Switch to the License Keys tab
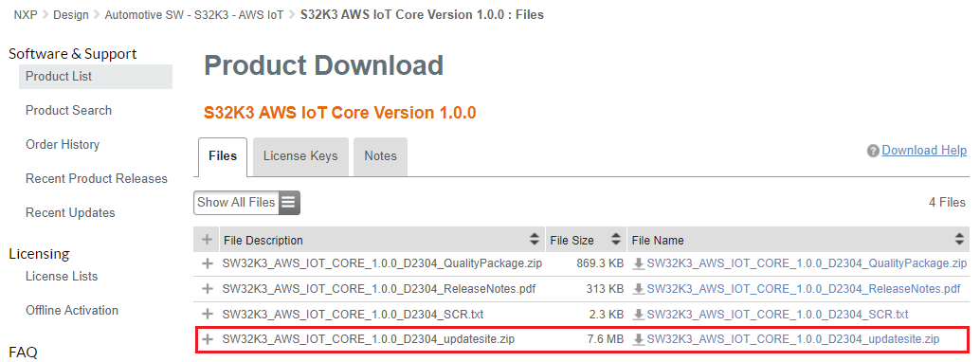This screenshot has height=362, width=980. [300, 156]
